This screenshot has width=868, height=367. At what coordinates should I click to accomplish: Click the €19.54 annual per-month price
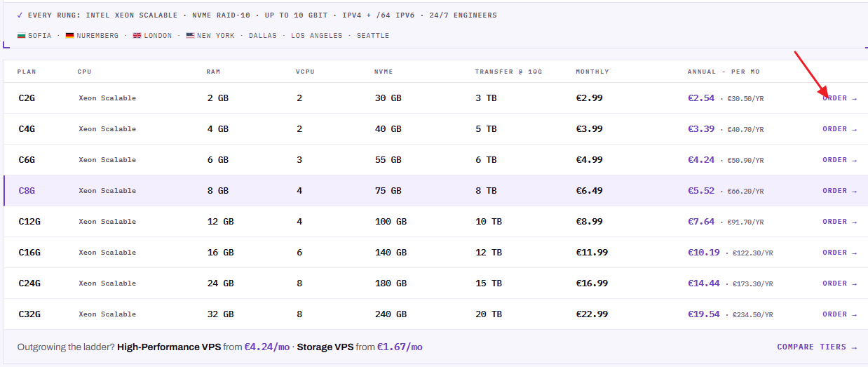[x=704, y=314]
